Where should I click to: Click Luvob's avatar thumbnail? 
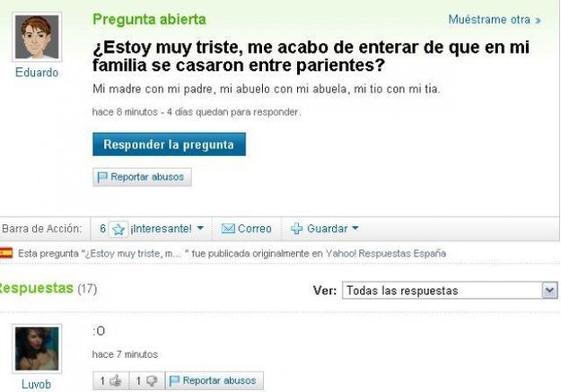coord(37,349)
